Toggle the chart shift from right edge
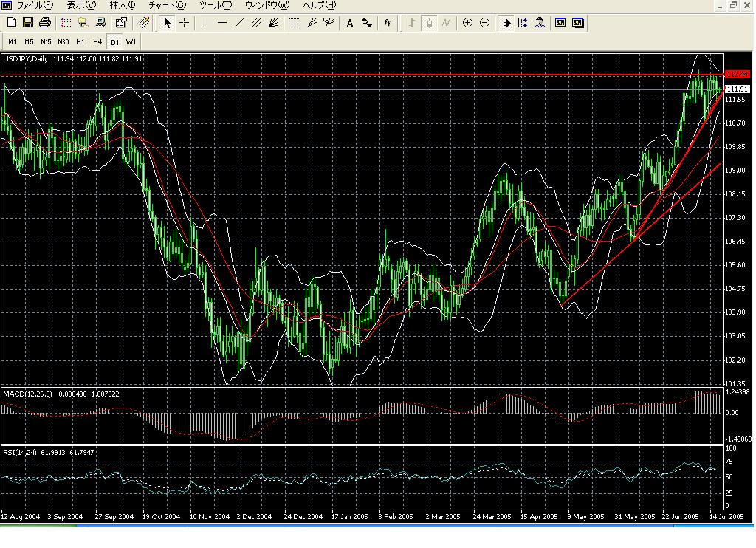This screenshot has width=756, height=548. coord(523,23)
